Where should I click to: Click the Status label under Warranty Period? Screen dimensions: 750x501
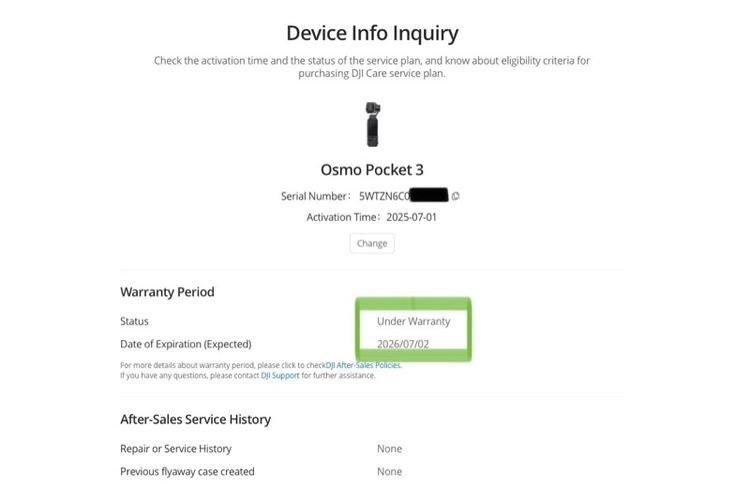[x=134, y=322]
